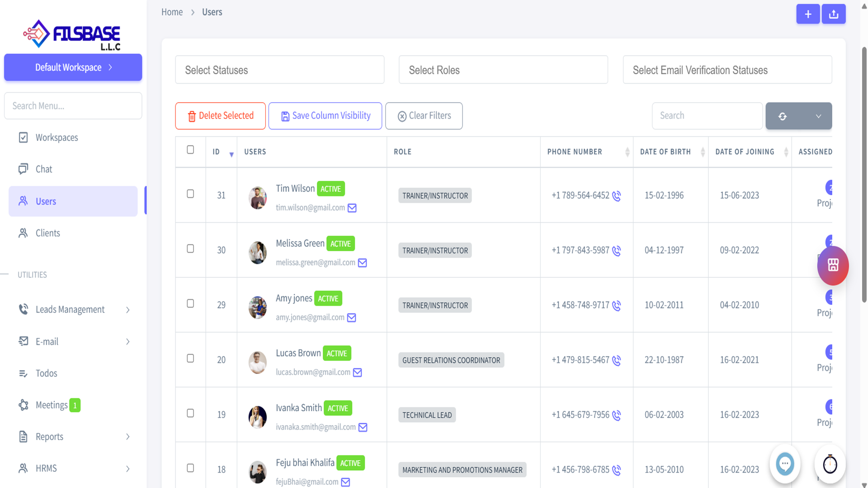This screenshot has height=488, width=868.
Task: Click the red floating store grid icon
Action: [833, 265]
